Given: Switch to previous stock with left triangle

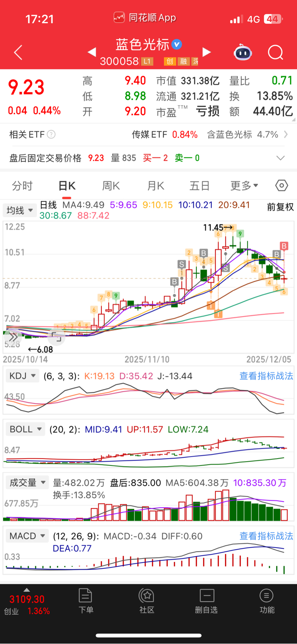Looking at the screenshot, I should click(92, 52).
